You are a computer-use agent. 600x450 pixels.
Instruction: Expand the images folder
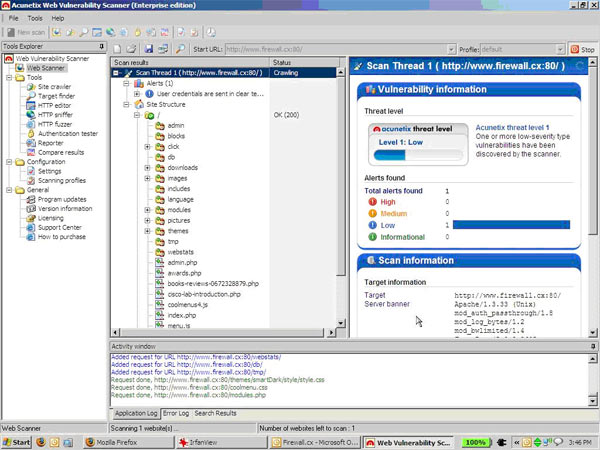point(147,178)
